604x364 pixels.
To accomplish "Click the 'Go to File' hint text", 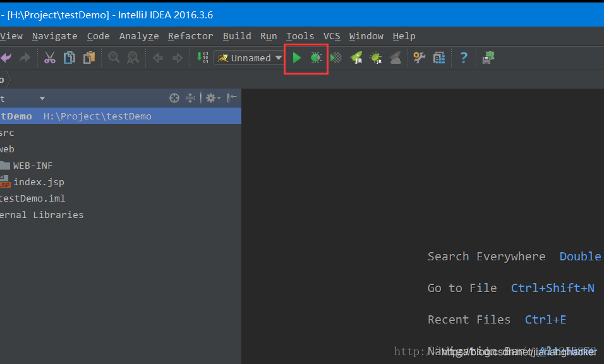I will click(462, 288).
